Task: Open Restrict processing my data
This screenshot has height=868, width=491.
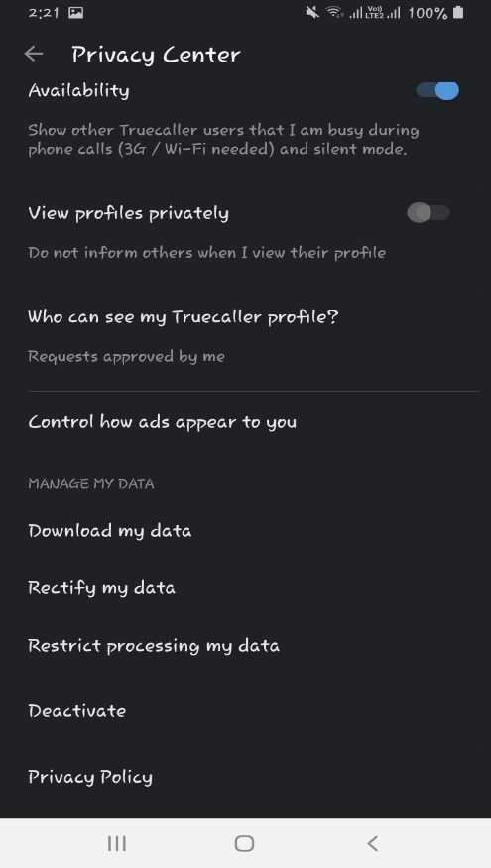Action: coord(154,646)
